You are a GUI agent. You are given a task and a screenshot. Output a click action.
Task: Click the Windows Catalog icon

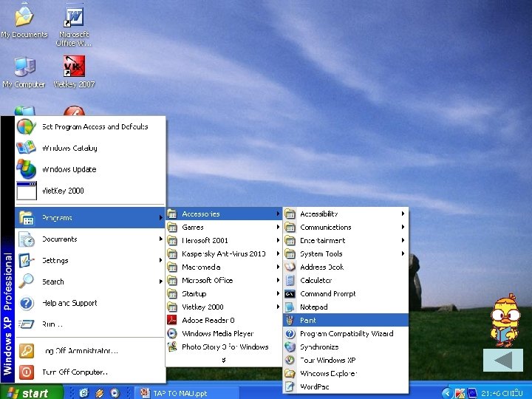[26, 148]
